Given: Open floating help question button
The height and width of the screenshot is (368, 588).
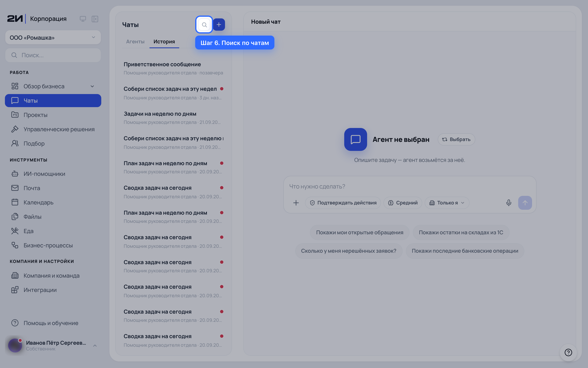Looking at the screenshot, I should 568,352.
